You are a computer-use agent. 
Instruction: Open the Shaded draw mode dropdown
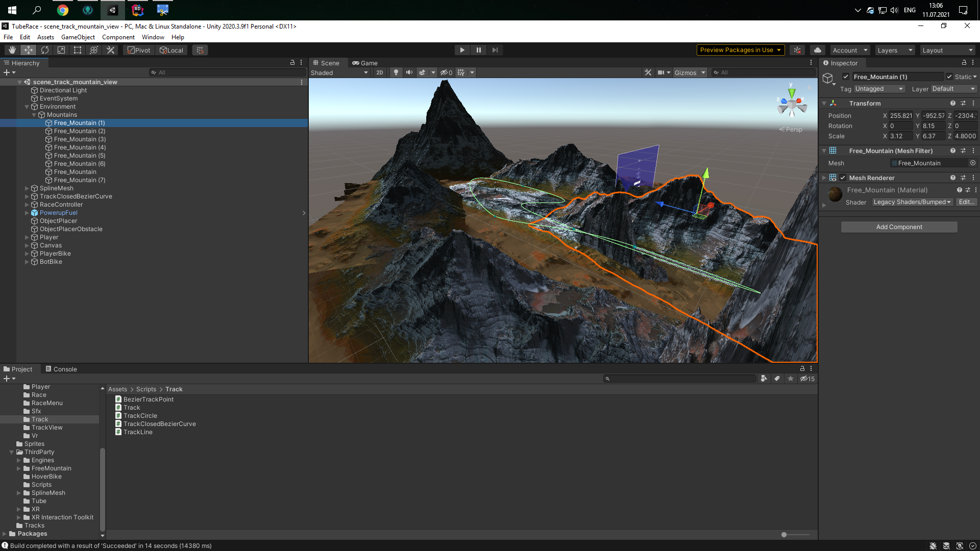pyautogui.click(x=339, y=72)
